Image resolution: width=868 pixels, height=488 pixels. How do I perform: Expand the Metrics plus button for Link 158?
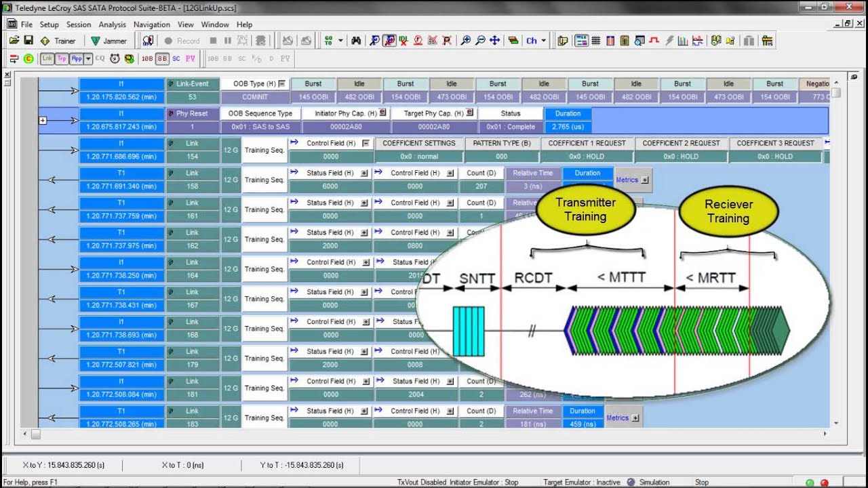pyautogui.click(x=645, y=180)
